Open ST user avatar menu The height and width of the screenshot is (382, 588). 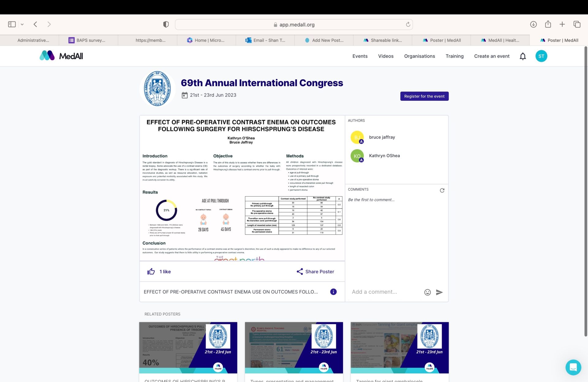click(x=541, y=56)
